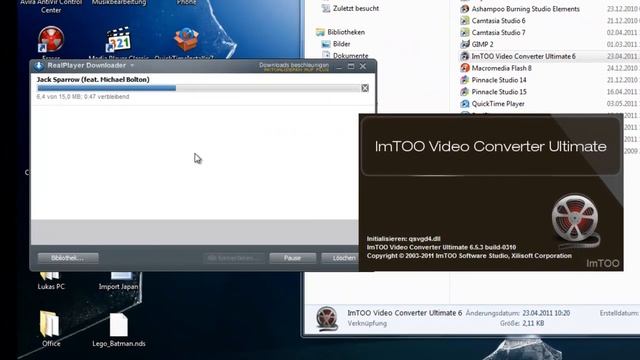Select the GIMP 2 entry name
This screenshot has width=640, height=360.
tap(482, 44)
